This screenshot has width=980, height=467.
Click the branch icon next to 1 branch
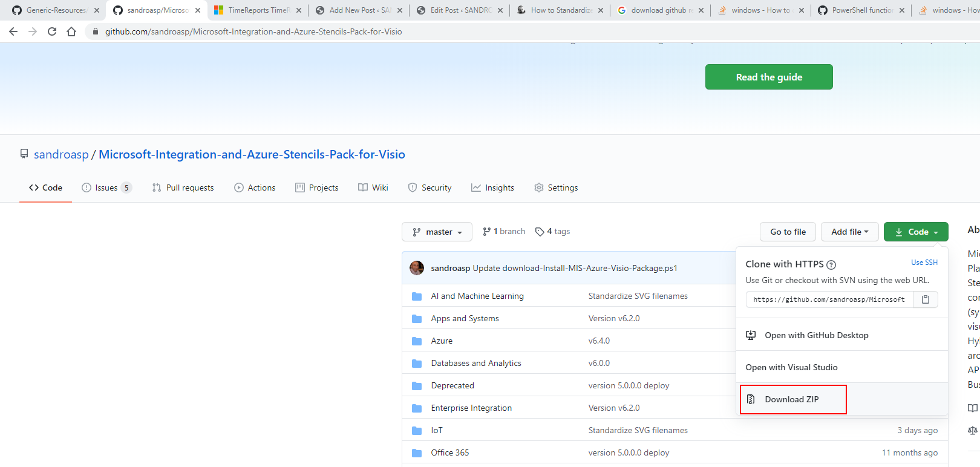pyautogui.click(x=486, y=232)
